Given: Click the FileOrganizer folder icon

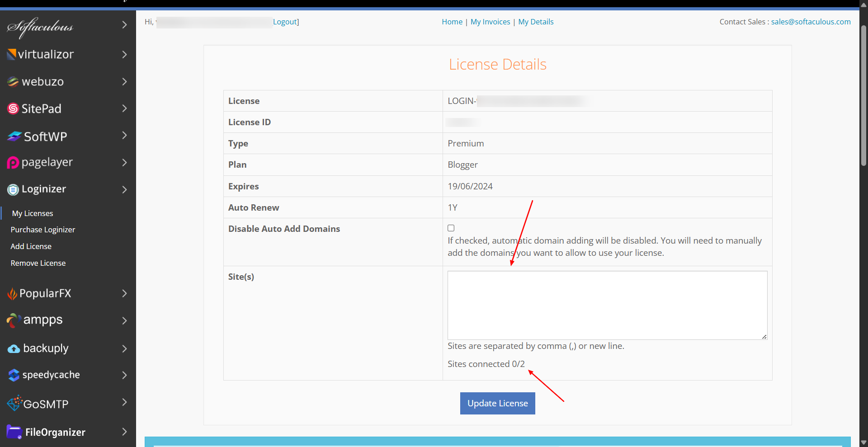Looking at the screenshot, I should (14, 432).
